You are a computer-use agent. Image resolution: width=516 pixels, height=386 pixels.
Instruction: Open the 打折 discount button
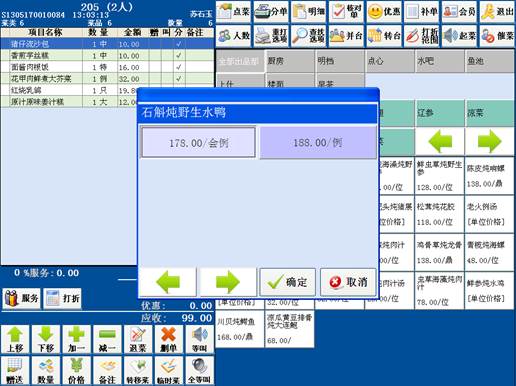pos(63,298)
